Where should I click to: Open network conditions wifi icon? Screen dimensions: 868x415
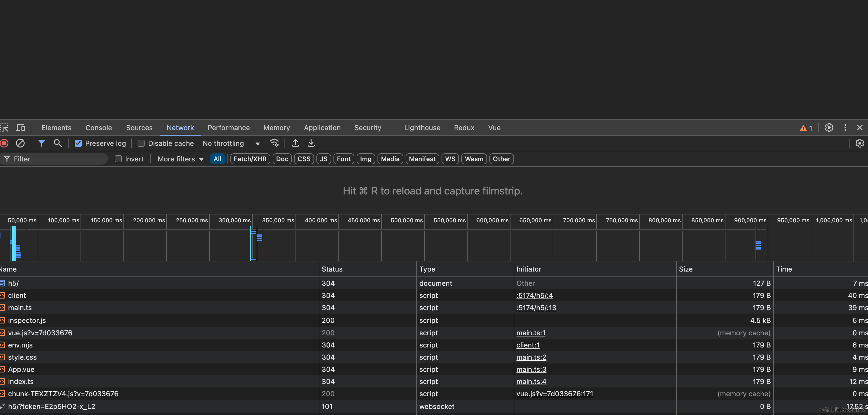[x=274, y=143]
